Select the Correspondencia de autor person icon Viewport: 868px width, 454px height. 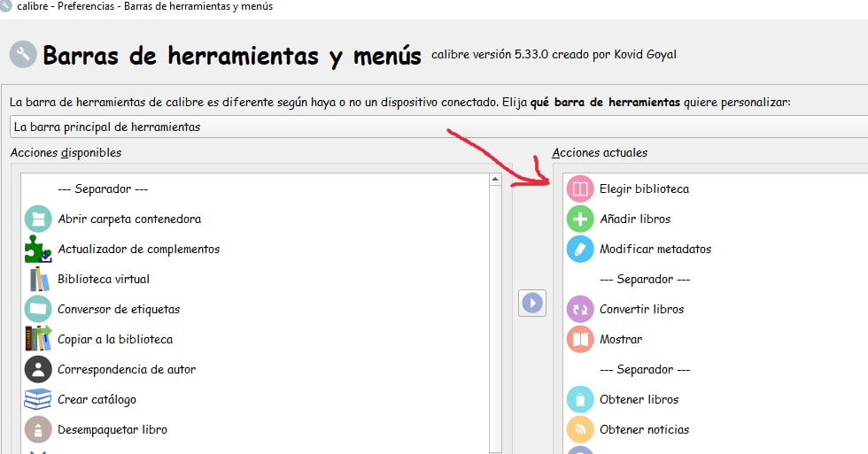pos(37,369)
